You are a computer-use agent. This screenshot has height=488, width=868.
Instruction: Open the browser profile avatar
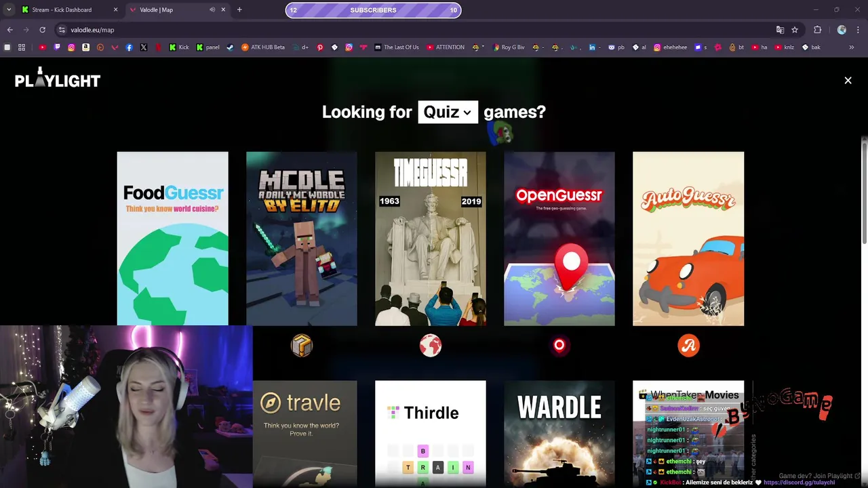842,30
